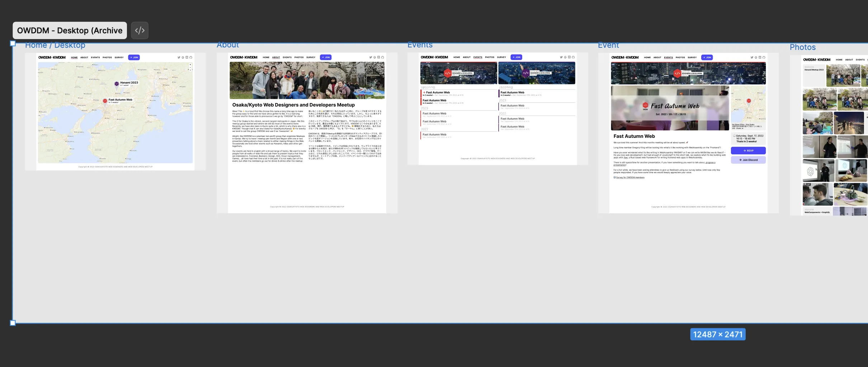Zoom in using the map plus control
Screen dimensions: 868x367
pyautogui.click(x=190, y=64)
